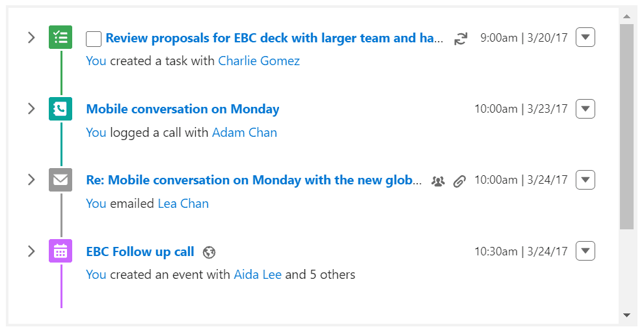
Task: Click the group recipients people icon
Action: (438, 181)
